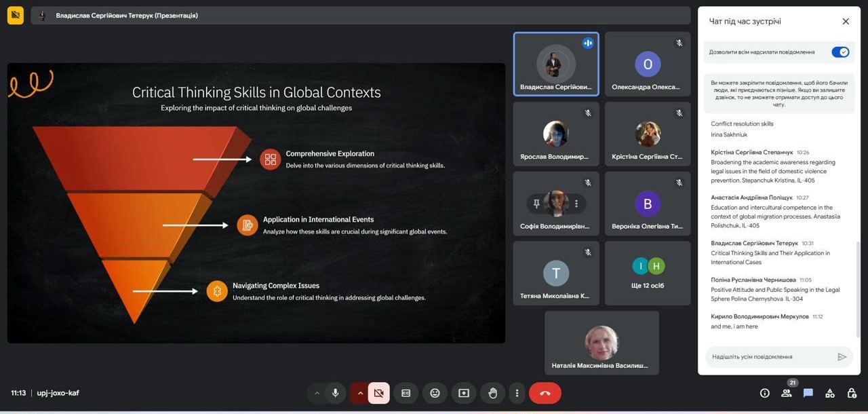
Task: Expand video settings arrow beside camera
Action: [x=359, y=393]
